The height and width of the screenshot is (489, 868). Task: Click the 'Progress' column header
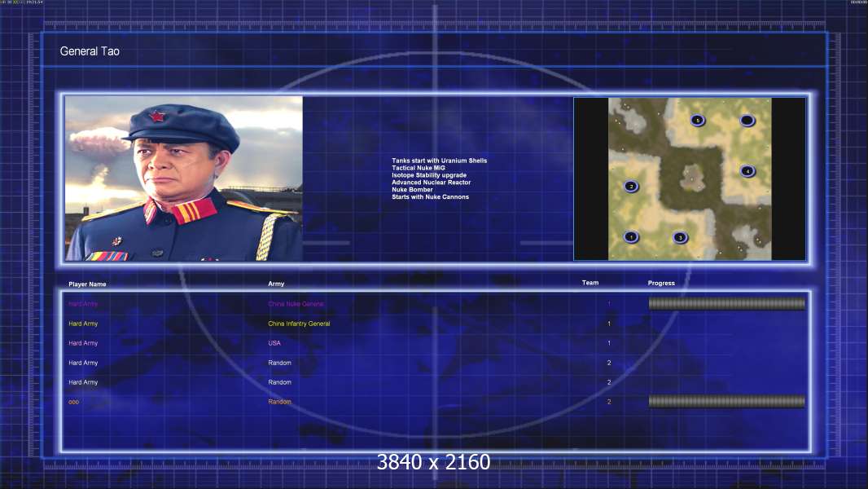(x=661, y=283)
